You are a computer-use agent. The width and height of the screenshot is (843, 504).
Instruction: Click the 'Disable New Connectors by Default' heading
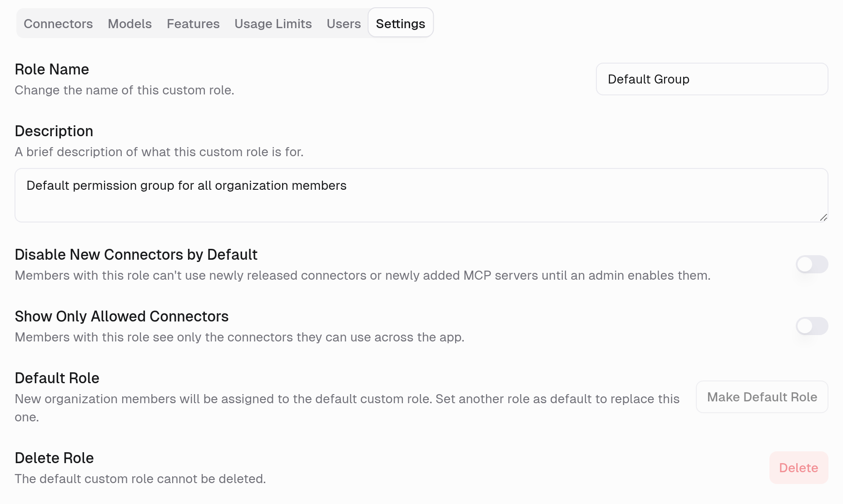click(136, 255)
